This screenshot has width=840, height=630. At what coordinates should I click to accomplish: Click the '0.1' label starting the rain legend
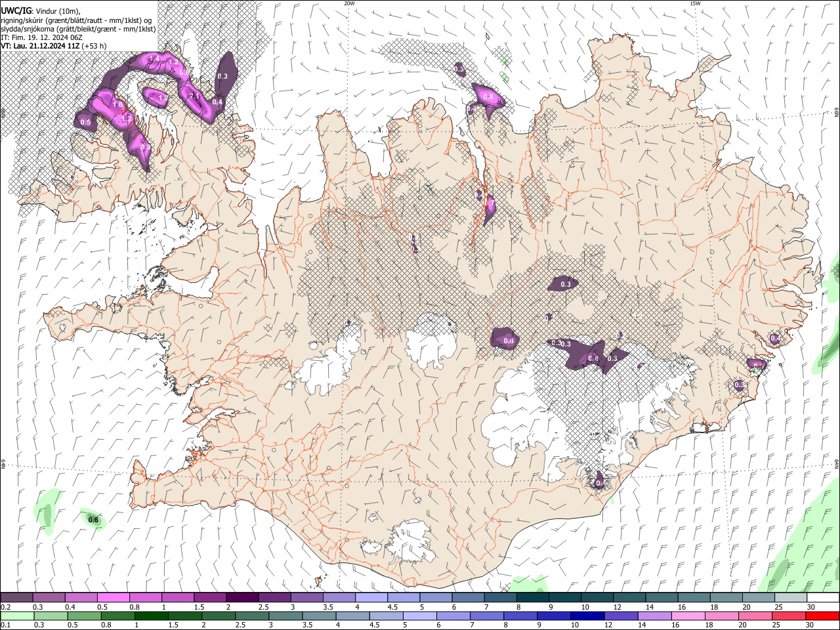6,625
